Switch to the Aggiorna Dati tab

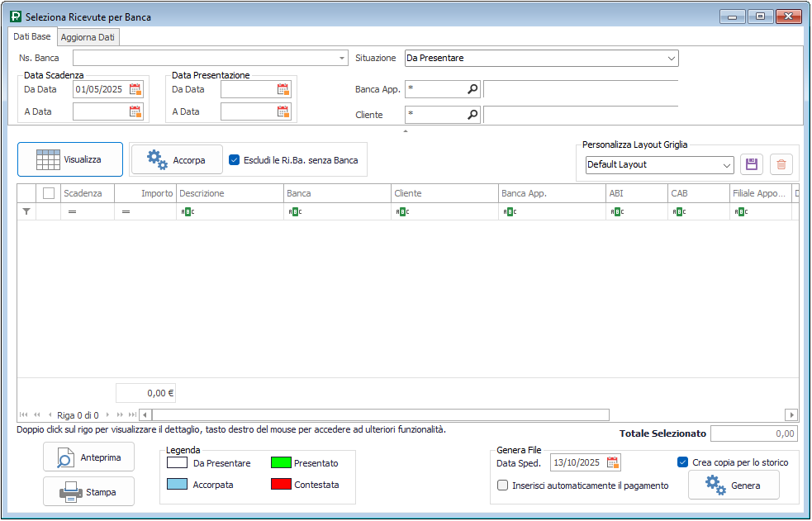pyautogui.click(x=89, y=37)
